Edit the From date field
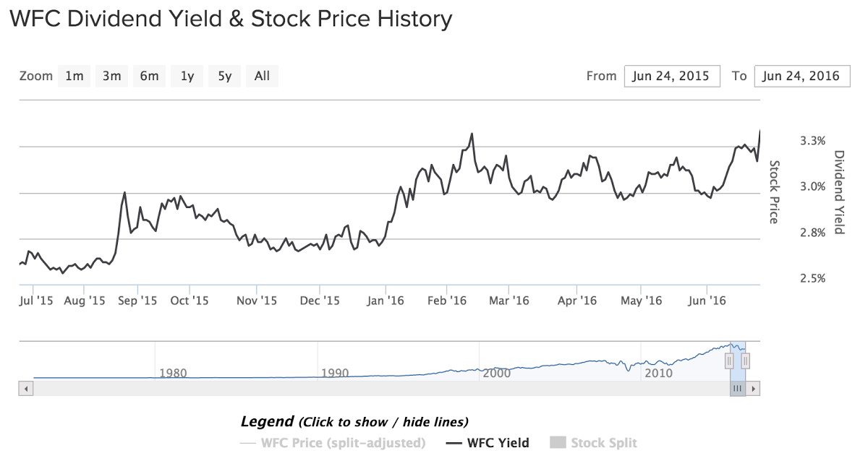The height and width of the screenshot is (461, 868). (672, 76)
